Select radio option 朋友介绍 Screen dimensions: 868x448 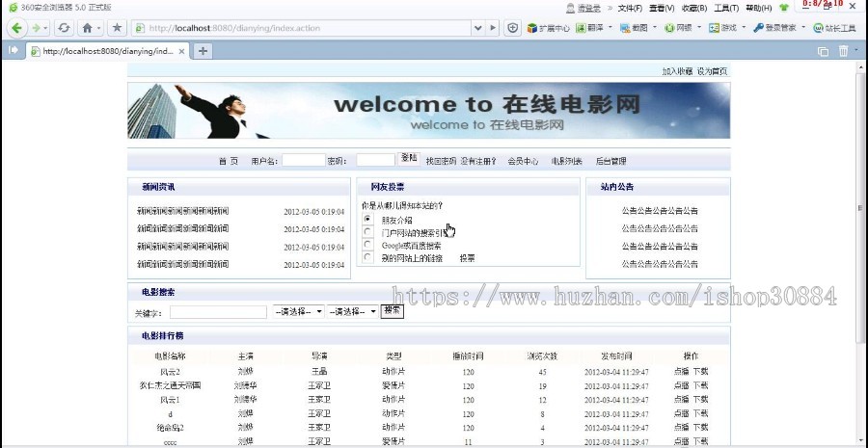click(367, 219)
